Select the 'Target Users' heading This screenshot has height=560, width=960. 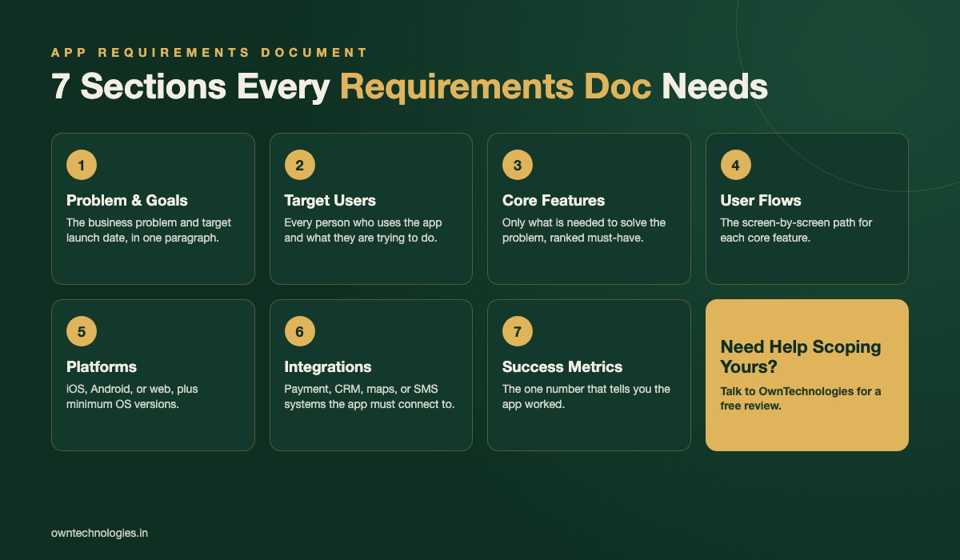pos(330,200)
